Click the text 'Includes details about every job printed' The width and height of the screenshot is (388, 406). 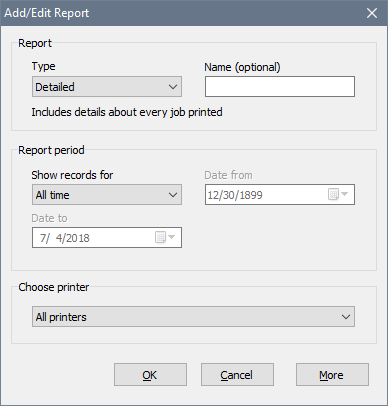click(x=127, y=112)
